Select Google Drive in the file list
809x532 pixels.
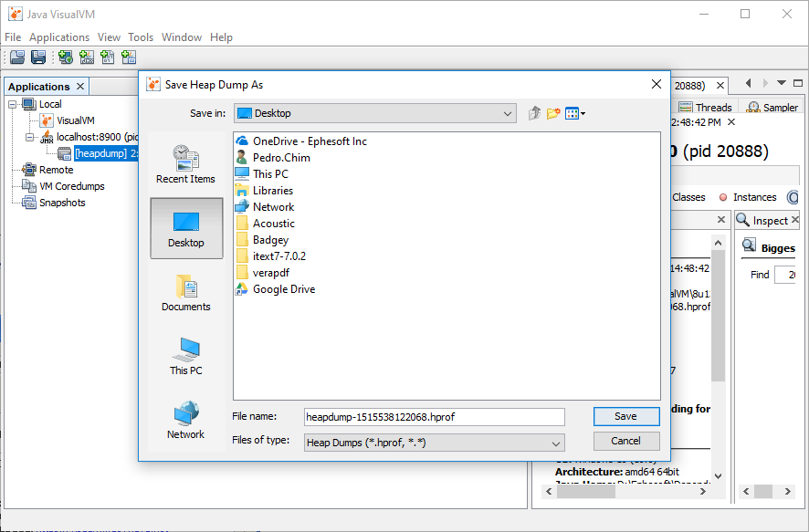(276, 289)
